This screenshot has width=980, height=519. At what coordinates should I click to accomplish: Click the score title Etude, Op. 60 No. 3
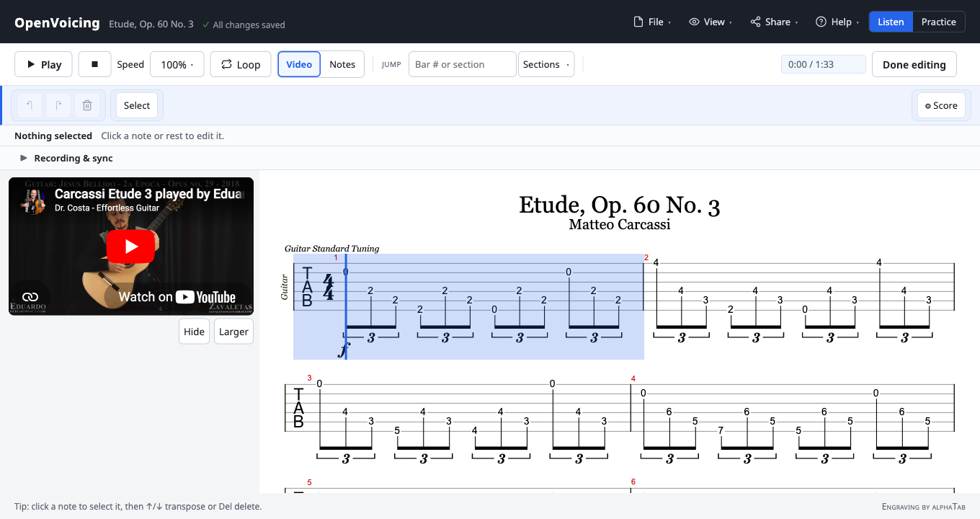click(x=620, y=205)
